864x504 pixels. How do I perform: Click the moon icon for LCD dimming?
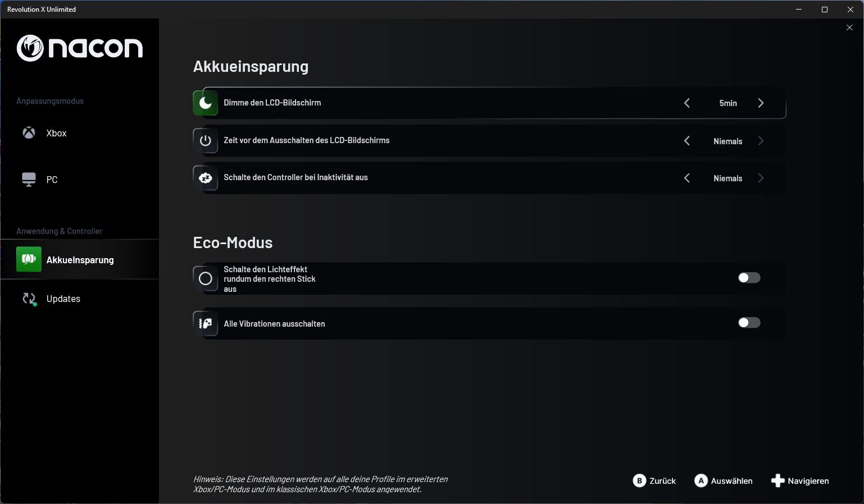(x=206, y=103)
